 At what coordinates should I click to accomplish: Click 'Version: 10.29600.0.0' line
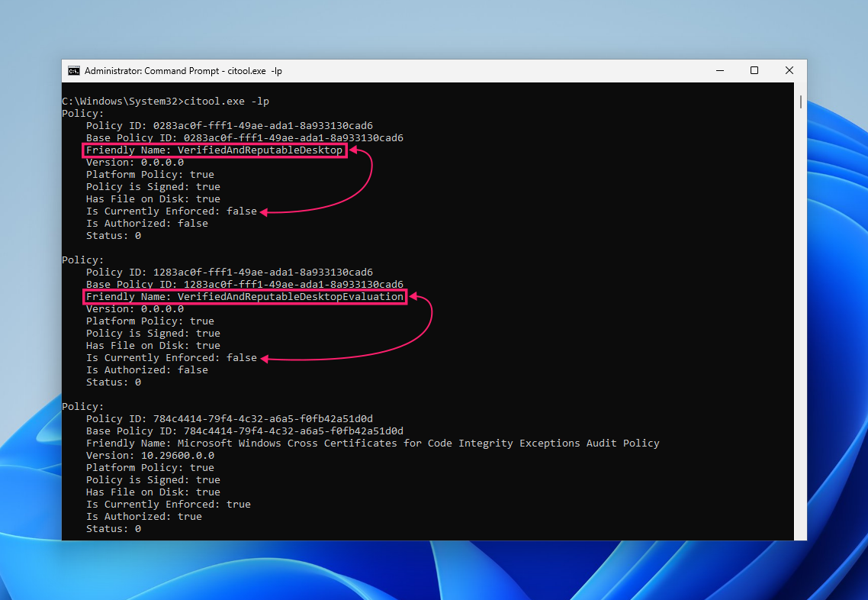click(150, 456)
